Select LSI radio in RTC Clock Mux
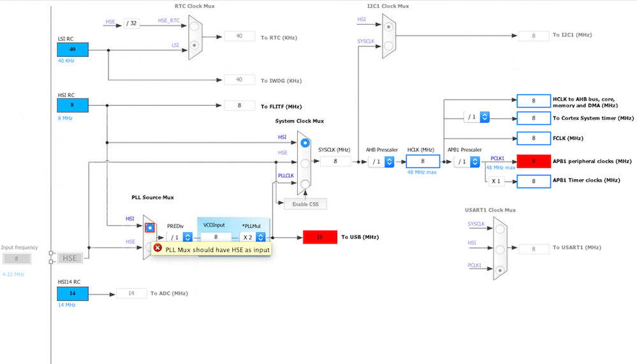 pos(194,45)
